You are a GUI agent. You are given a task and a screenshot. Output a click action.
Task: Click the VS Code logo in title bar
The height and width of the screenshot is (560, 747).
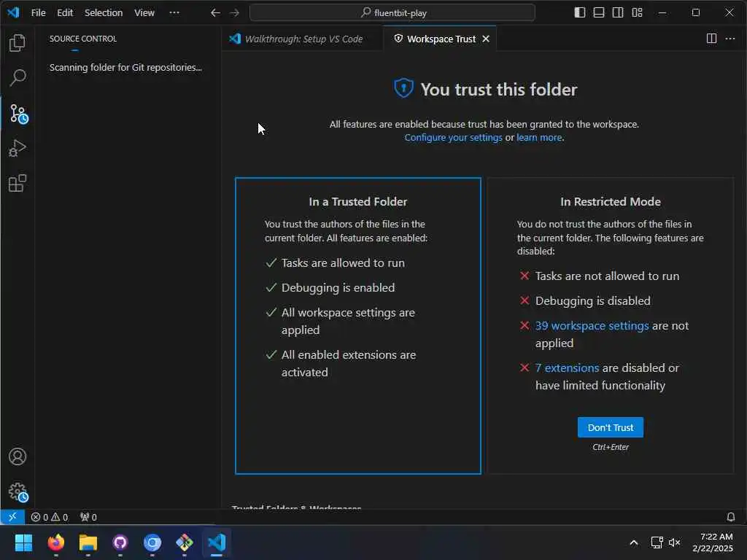pyautogui.click(x=13, y=12)
